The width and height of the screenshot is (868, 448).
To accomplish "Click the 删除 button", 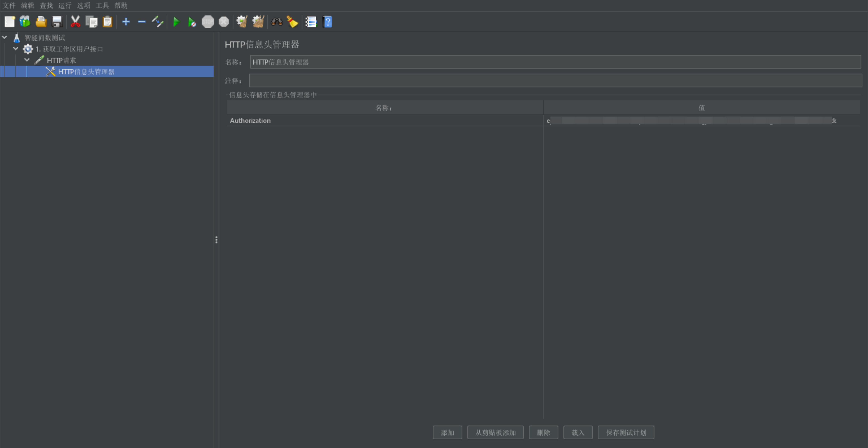I will tap(543, 432).
